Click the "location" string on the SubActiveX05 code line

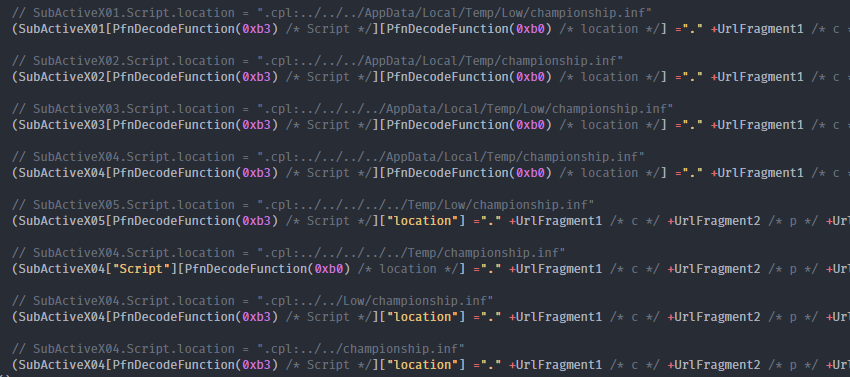point(422,221)
